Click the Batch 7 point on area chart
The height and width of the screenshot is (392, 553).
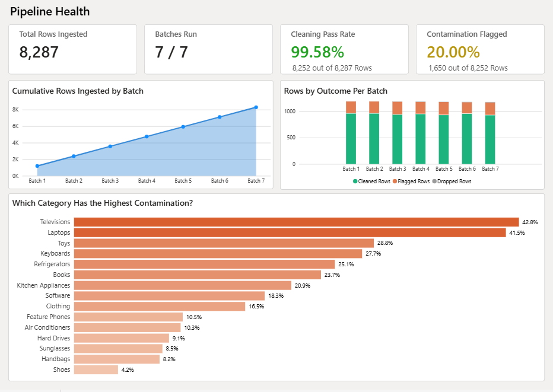(256, 107)
